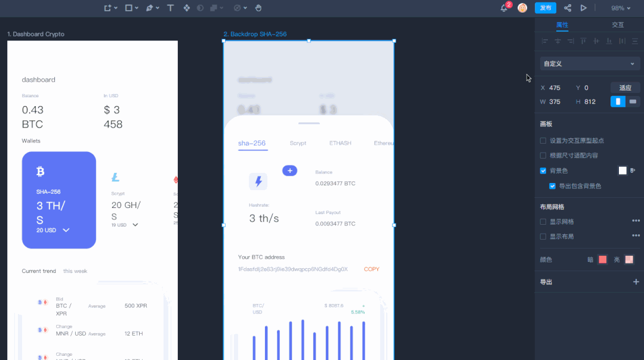Enable 显示网格 checkbox

pos(543,222)
